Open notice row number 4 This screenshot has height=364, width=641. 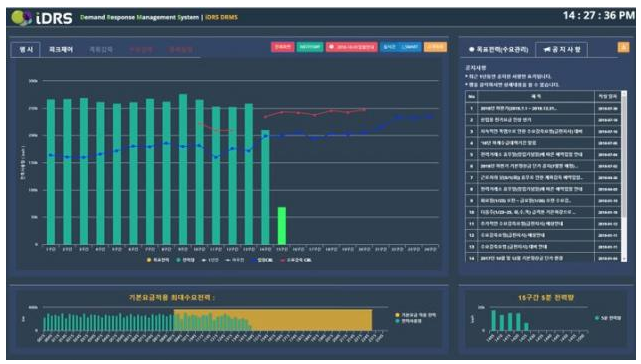543,143
